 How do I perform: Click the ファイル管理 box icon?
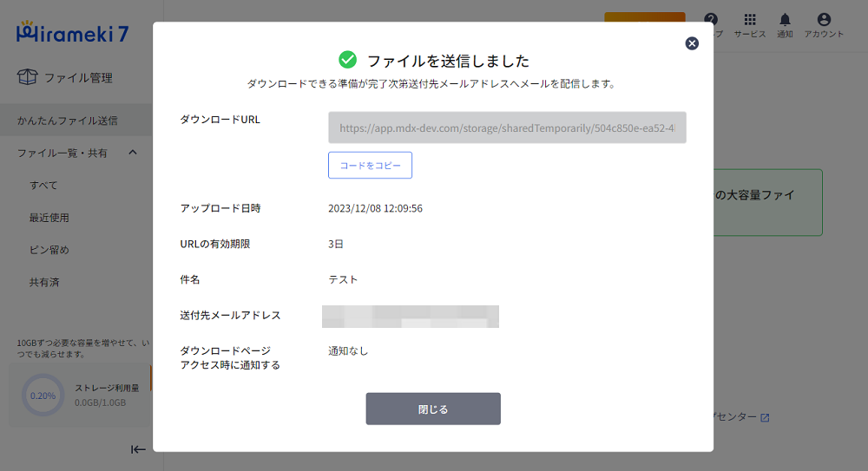click(x=27, y=77)
